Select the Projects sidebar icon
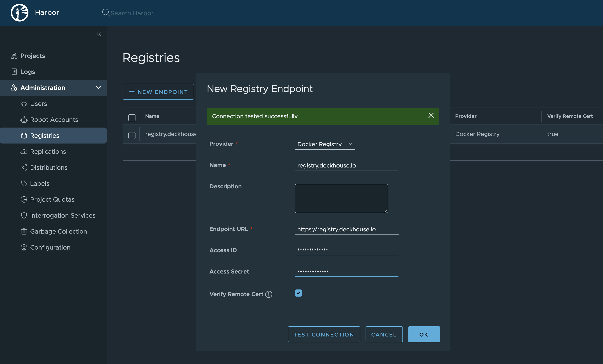The height and width of the screenshot is (364, 603). 14,55
